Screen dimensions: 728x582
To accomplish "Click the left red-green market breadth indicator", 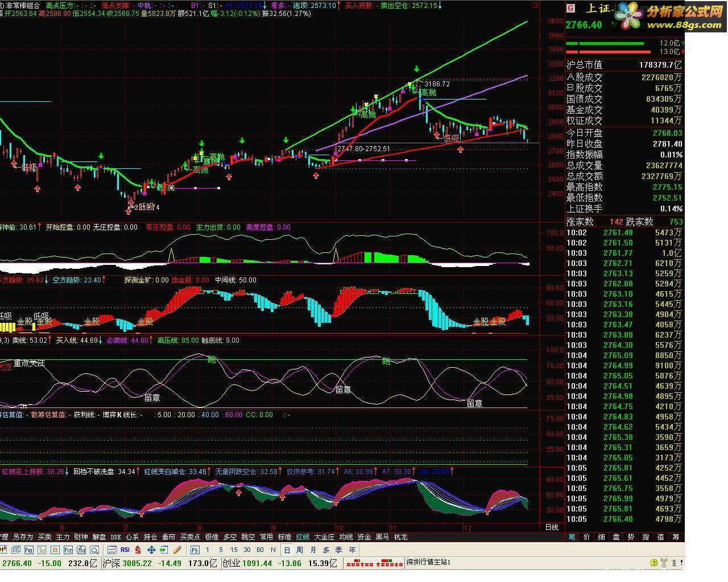I will coord(360,562).
